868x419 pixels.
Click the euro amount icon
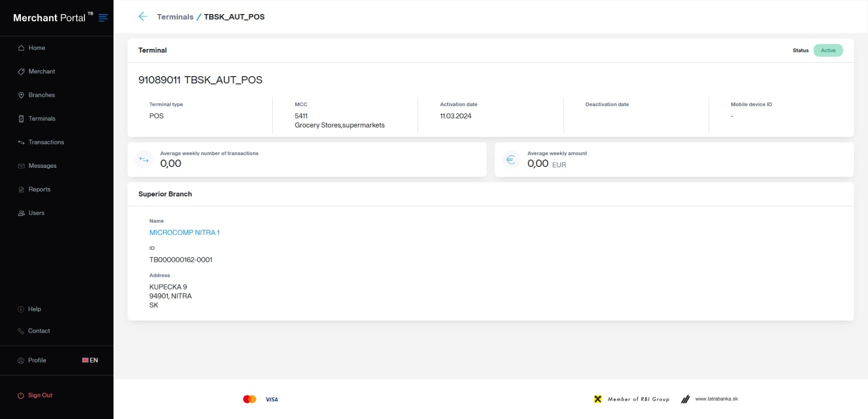511,160
